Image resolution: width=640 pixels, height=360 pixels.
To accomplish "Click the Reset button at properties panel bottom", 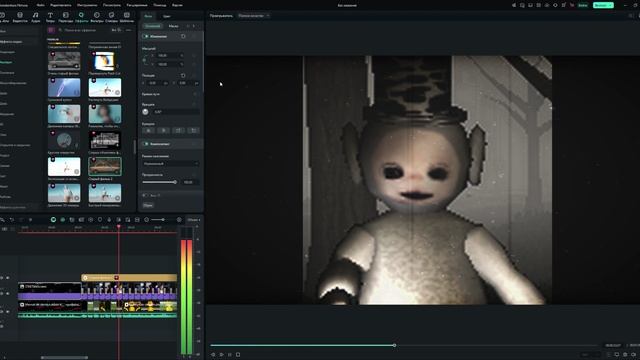I will pos(148,205).
